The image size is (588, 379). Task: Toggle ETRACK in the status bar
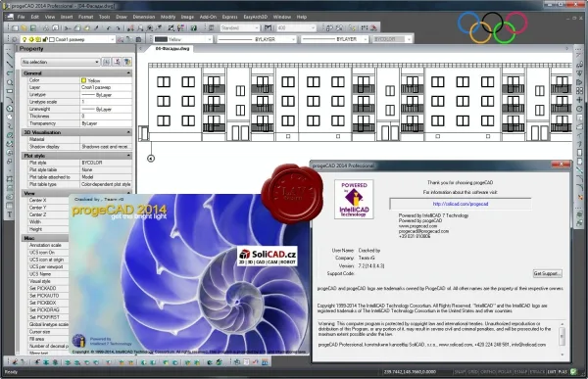[x=537, y=372]
